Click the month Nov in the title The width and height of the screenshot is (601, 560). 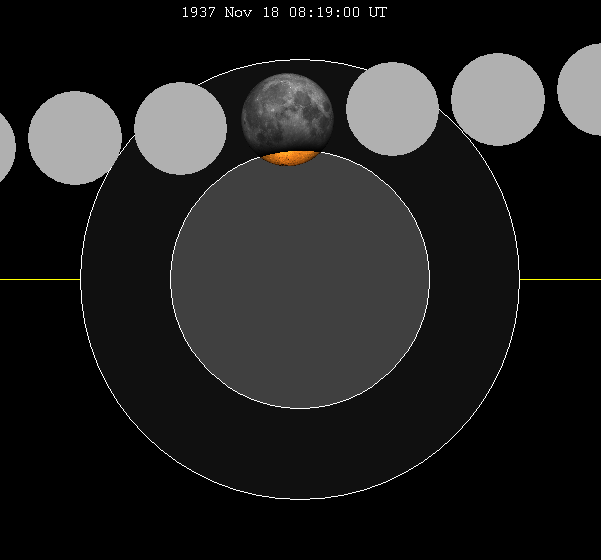[x=240, y=13]
